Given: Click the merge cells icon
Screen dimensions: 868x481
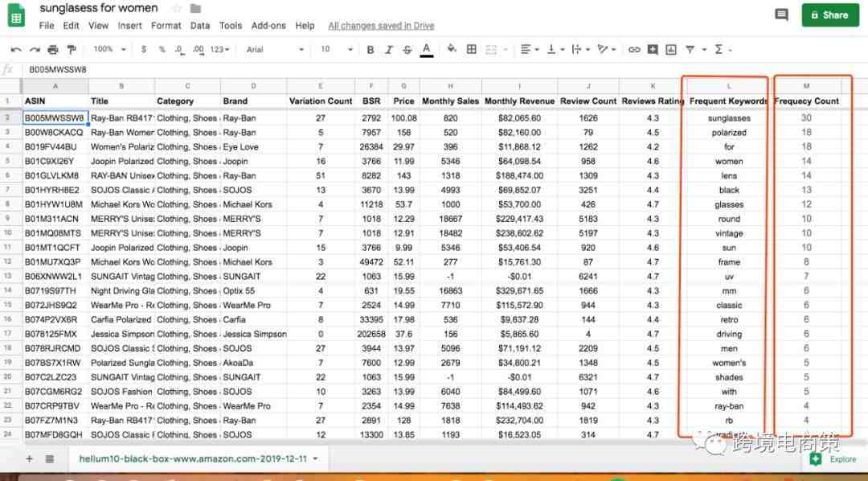Looking at the screenshot, I should [490, 49].
